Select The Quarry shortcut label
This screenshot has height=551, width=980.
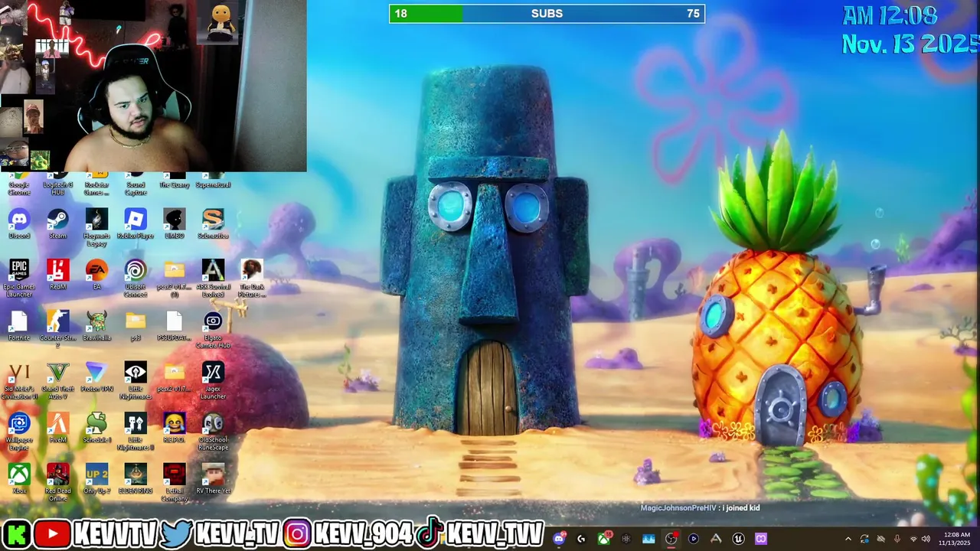point(175,184)
